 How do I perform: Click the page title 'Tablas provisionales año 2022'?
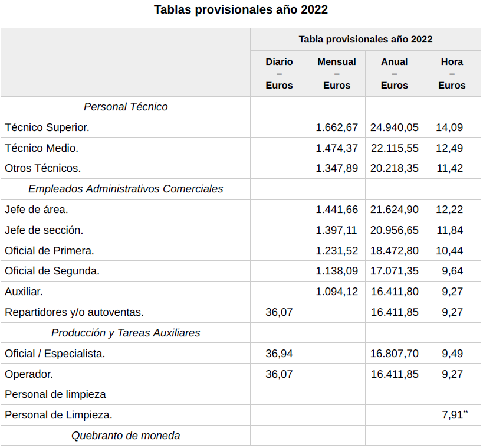click(x=241, y=10)
